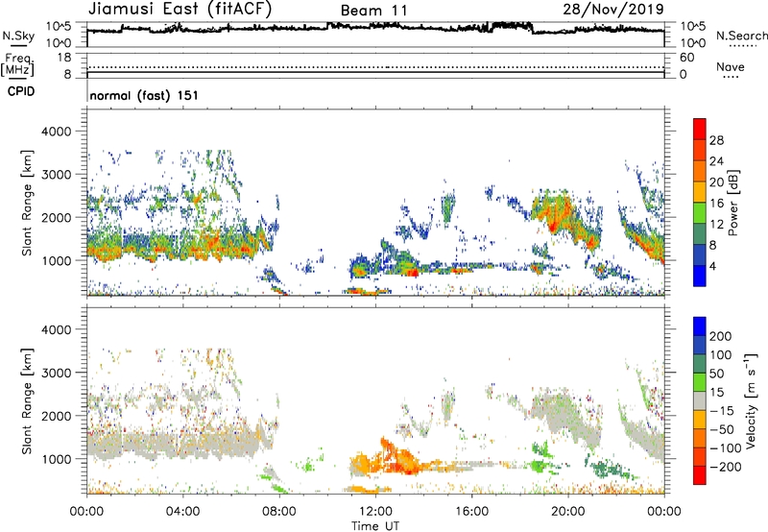Select the "Time UT" axis label
The width and height of the screenshot is (768, 532).
[375, 526]
